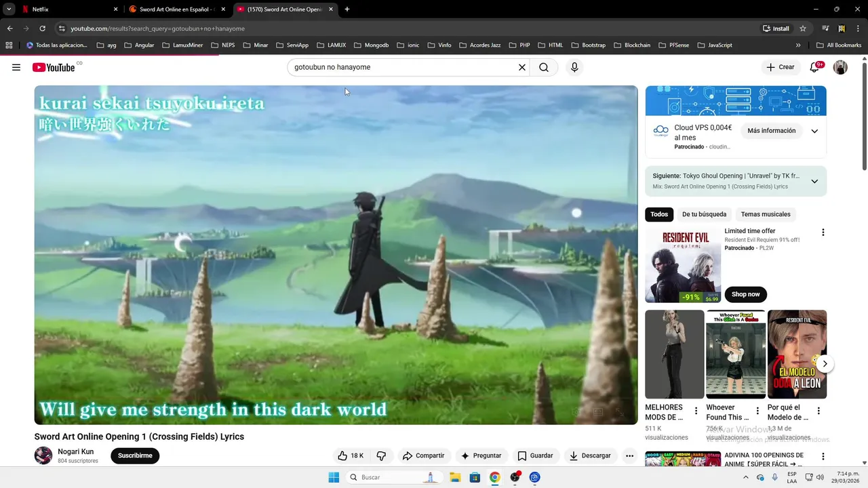Viewport: 868px width, 488px height.
Task: Open options for Resident Evil Requiem ad
Action: (x=823, y=232)
